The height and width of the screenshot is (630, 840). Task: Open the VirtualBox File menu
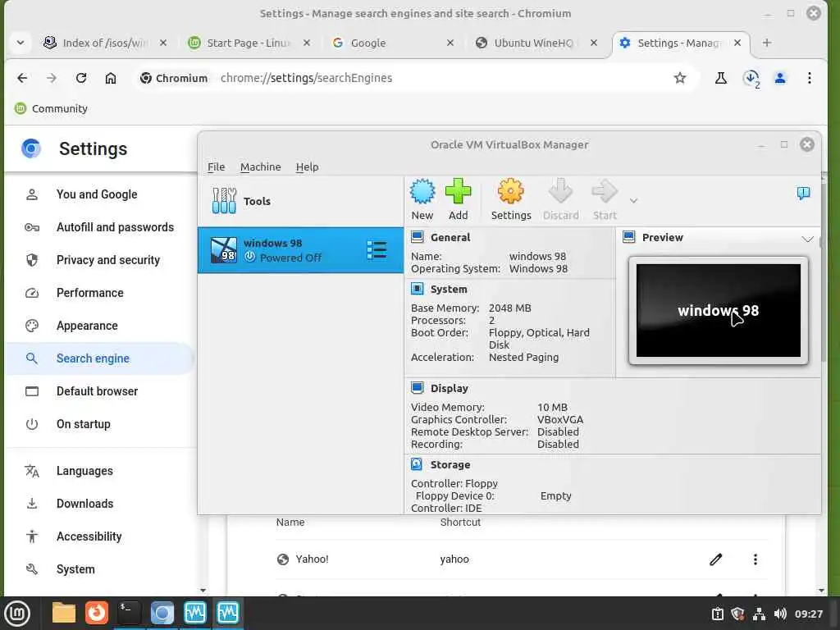pyautogui.click(x=216, y=167)
